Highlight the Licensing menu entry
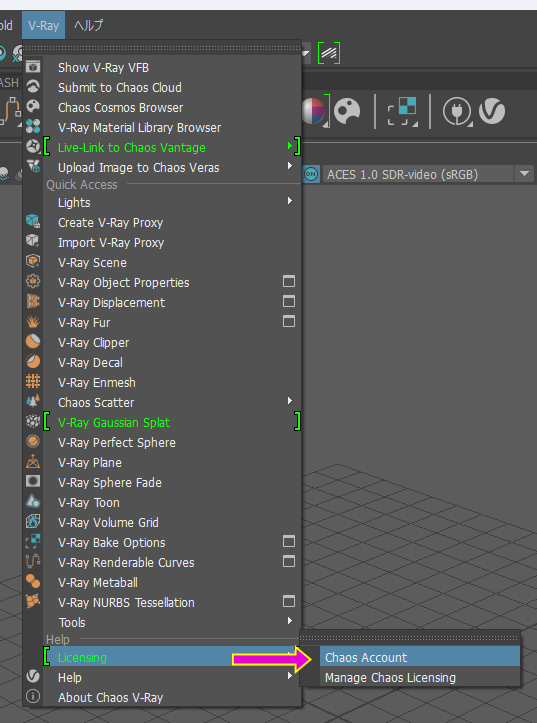This screenshot has width=537, height=723. point(172,658)
